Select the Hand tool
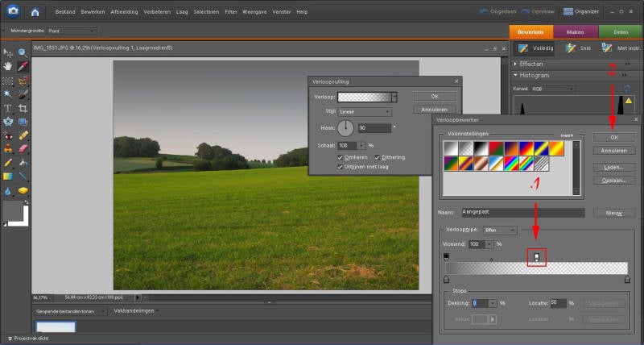Viewport: 644px width, 345px height. pos(8,66)
